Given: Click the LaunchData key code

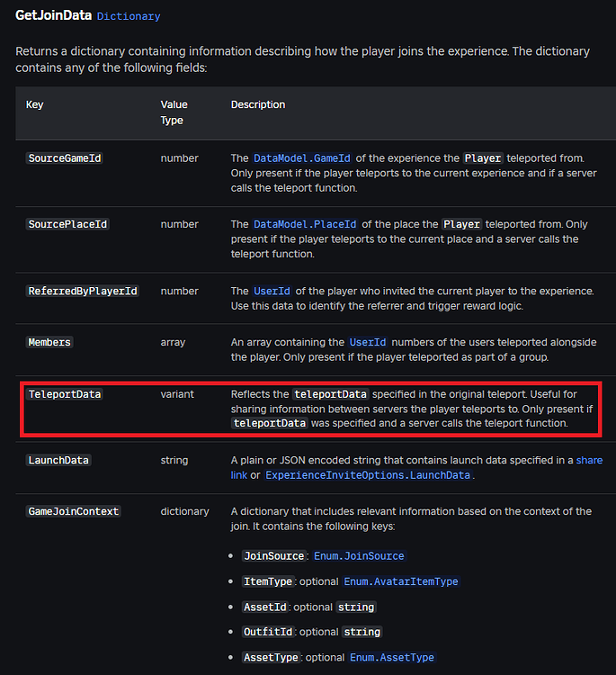Looking at the screenshot, I should (x=58, y=460).
